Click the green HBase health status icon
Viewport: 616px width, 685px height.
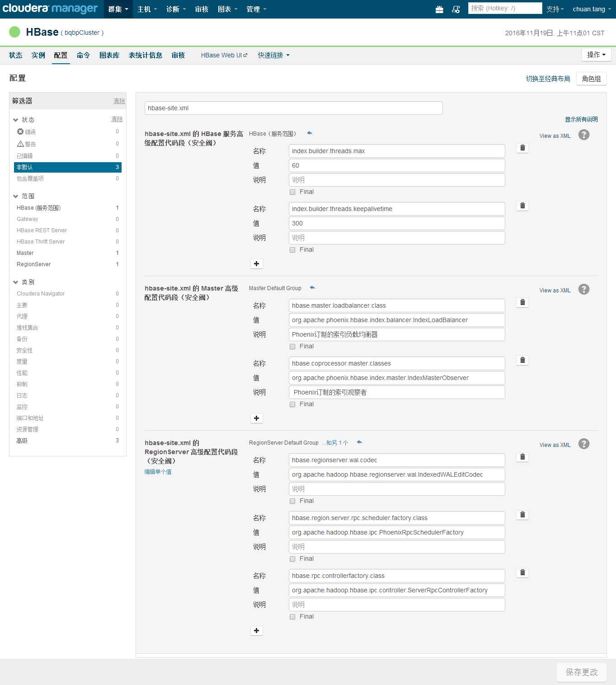(x=15, y=32)
